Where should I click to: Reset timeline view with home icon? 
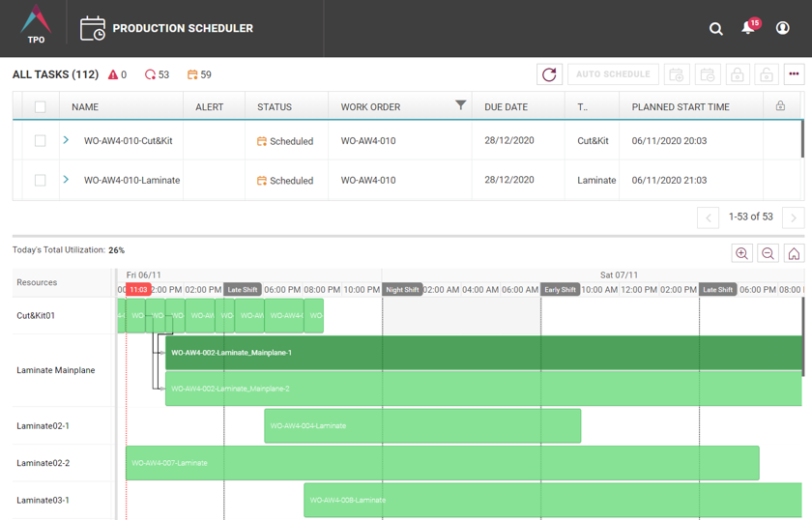click(794, 253)
